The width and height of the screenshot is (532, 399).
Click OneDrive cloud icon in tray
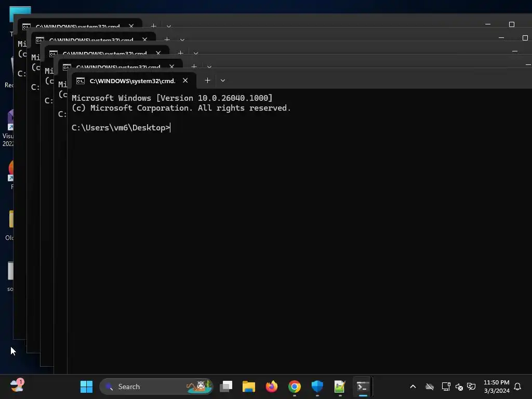tap(430, 387)
